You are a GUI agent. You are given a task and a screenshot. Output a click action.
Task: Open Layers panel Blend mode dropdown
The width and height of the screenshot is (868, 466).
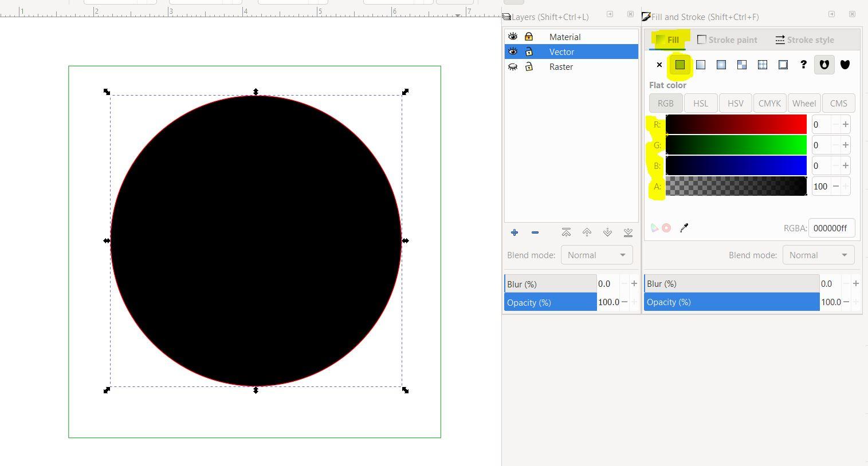pos(596,255)
